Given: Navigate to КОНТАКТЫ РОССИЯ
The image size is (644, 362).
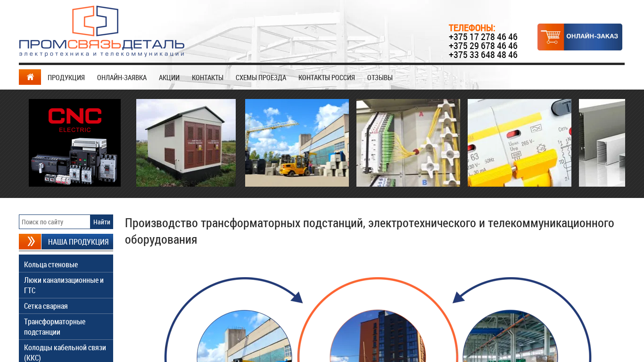Looking at the screenshot, I should [x=327, y=77].
